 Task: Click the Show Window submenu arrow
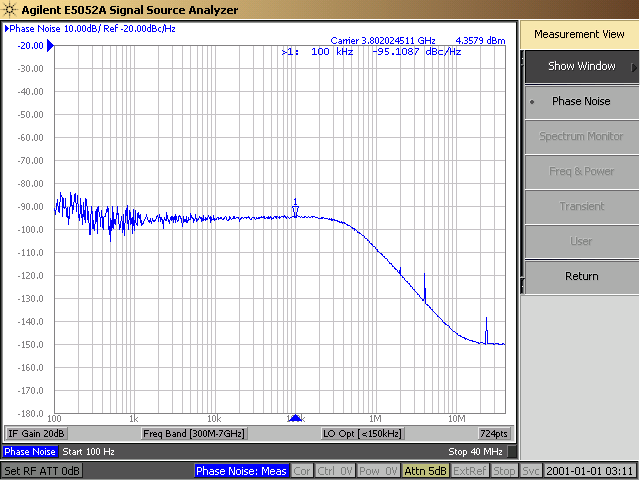pos(634,67)
